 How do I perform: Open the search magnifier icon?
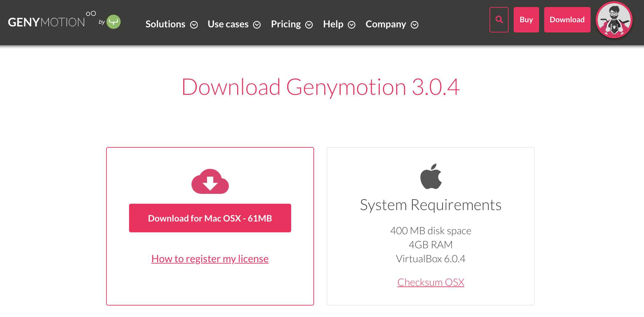[499, 20]
